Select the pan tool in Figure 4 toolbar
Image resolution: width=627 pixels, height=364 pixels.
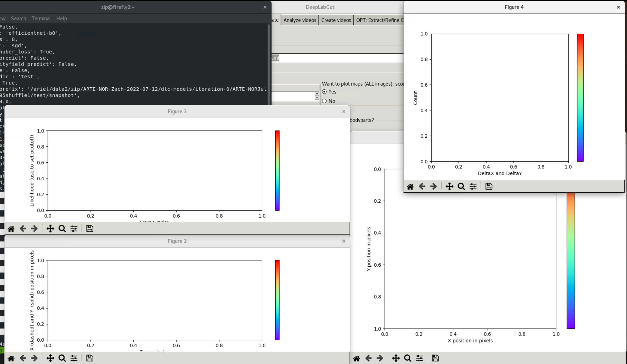449,186
